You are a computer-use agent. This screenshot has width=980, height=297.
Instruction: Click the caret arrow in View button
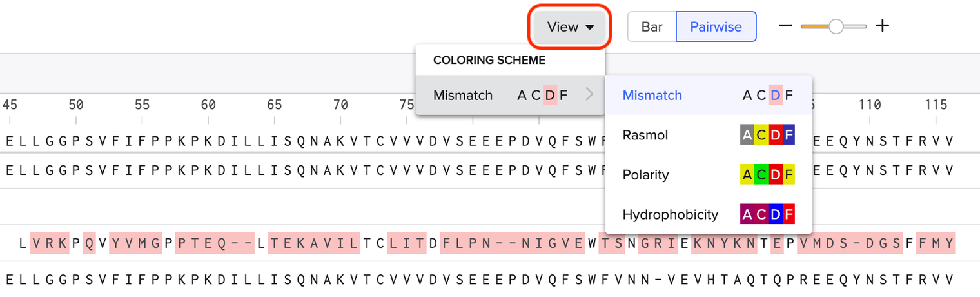[x=590, y=27]
